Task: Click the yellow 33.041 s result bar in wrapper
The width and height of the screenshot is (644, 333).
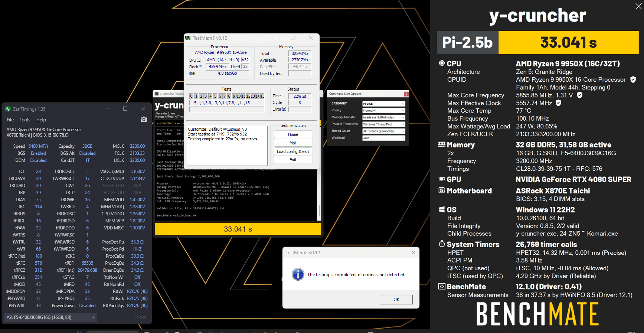Action: (x=238, y=229)
